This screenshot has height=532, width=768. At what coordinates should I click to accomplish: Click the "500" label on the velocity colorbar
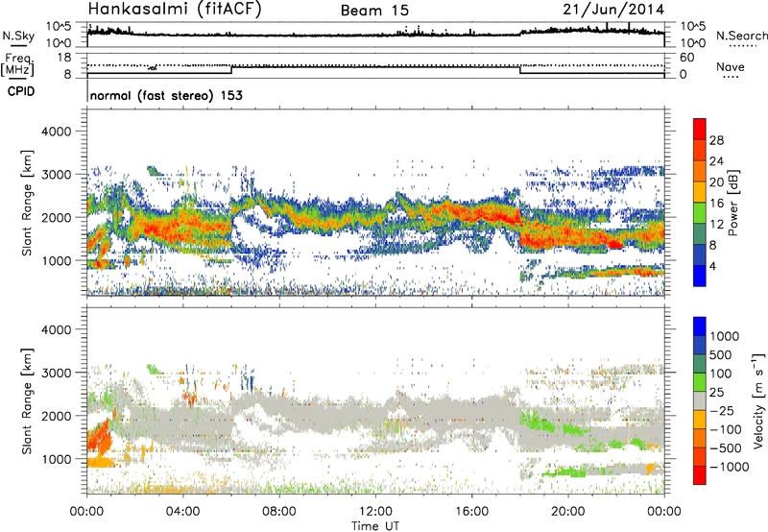723,355
